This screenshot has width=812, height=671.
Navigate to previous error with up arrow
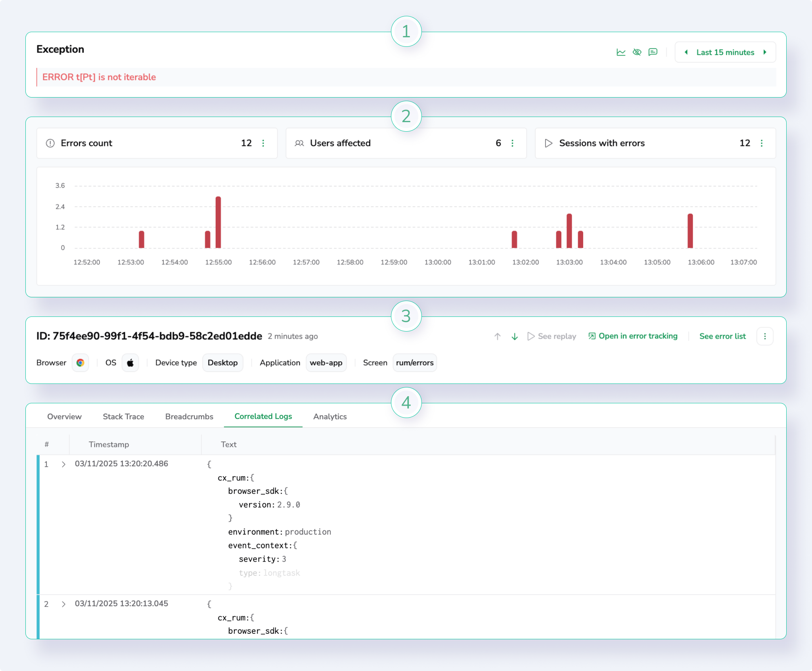click(497, 336)
